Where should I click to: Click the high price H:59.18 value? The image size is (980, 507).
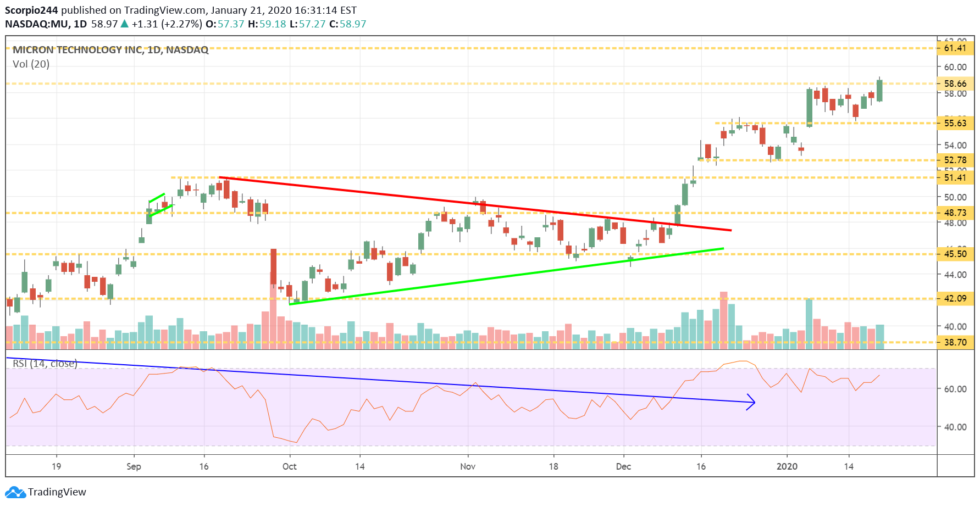pyautogui.click(x=267, y=24)
